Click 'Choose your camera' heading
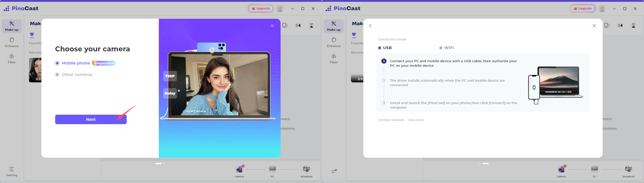The image size is (644, 183). click(92, 49)
